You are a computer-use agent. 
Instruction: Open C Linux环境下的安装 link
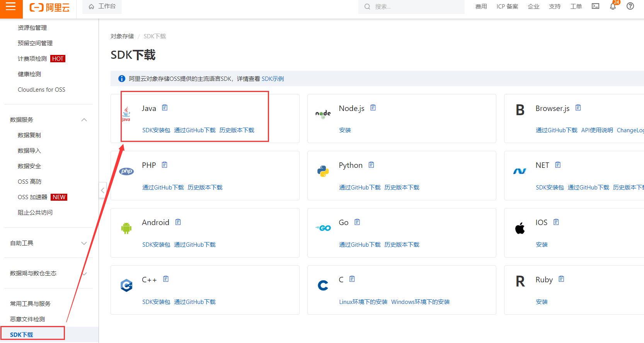click(363, 302)
